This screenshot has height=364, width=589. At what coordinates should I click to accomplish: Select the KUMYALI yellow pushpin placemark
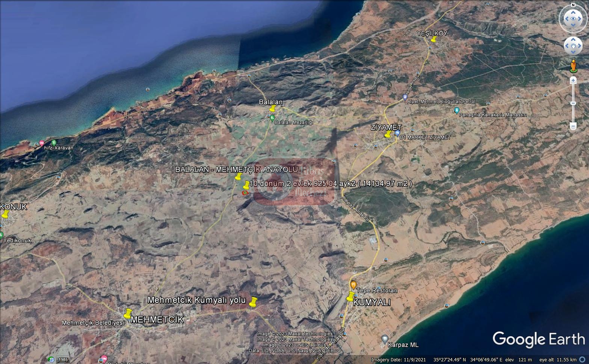coord(350,297)
